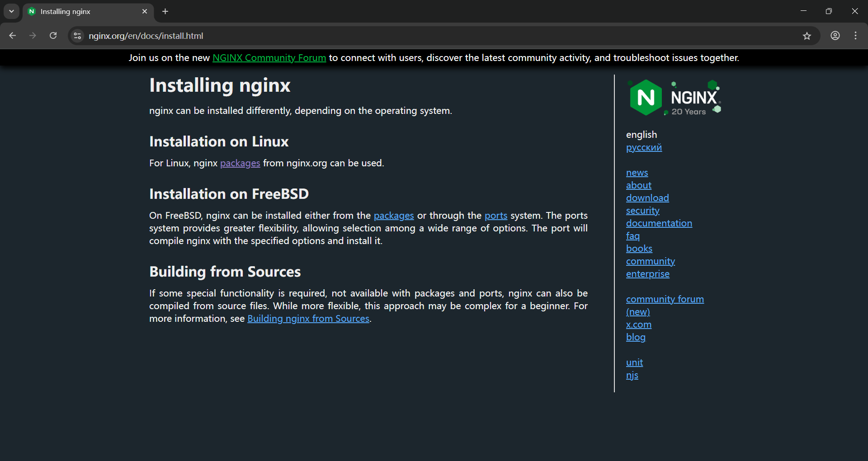Image resolution: width=868 pixels, height=461 pixels.
Task: Click the Building from Sources heading
Action: 225,272
